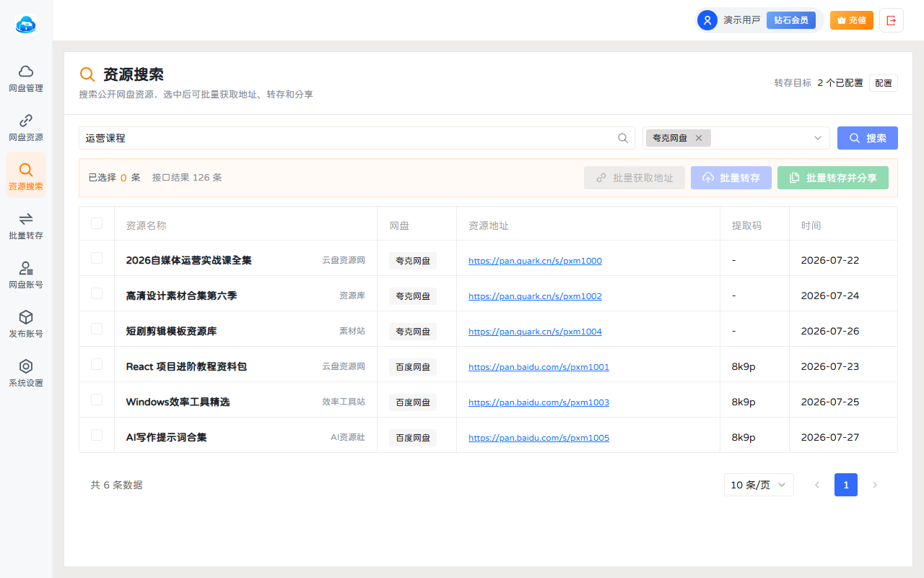Click the 2026自媒体运营实战课全集 title
This screenshot has width=924, height=578.
tap(188, 260)
